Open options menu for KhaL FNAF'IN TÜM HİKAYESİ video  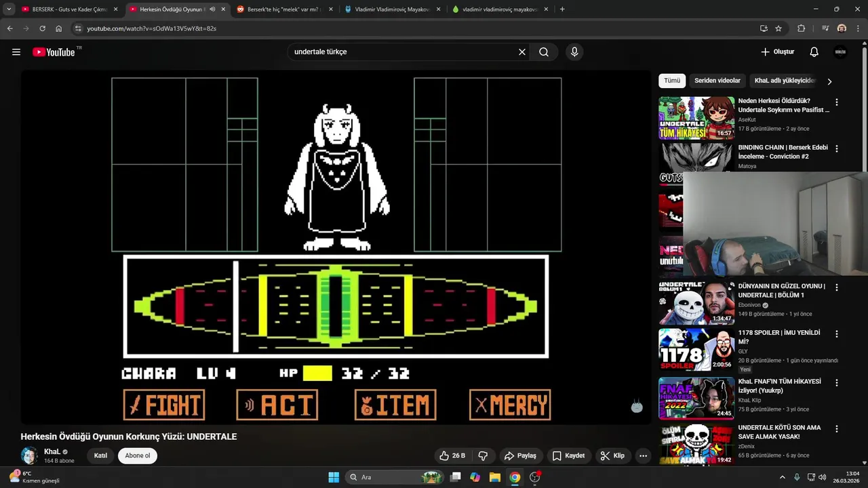point(837,383)
